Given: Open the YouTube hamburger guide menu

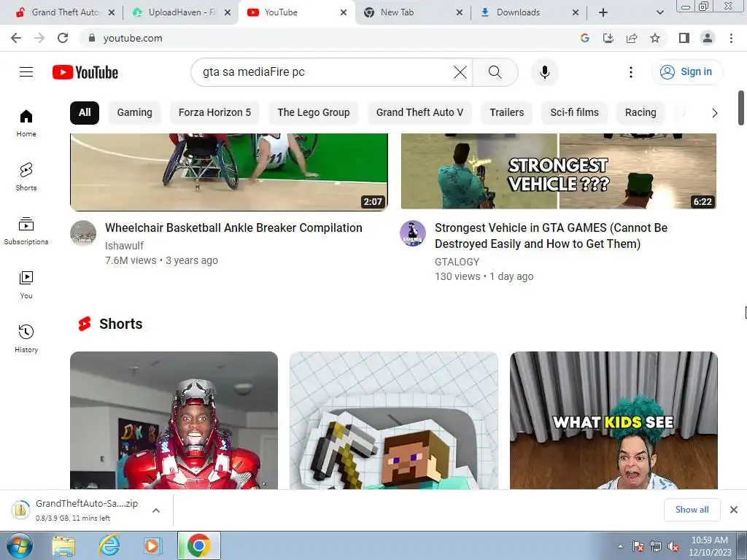Looking at the screenshot, I should [26, 72].
